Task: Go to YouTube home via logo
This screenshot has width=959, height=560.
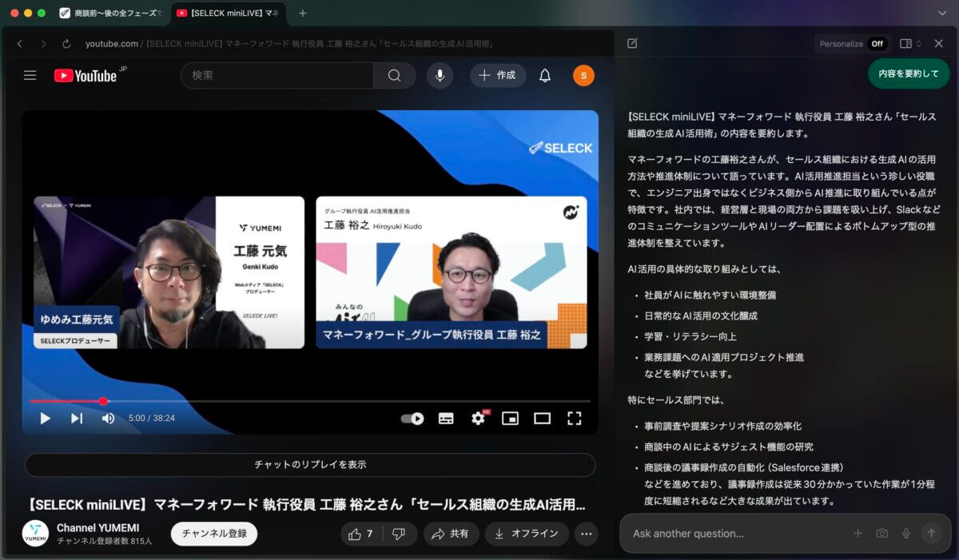Action: click(86, 75)
